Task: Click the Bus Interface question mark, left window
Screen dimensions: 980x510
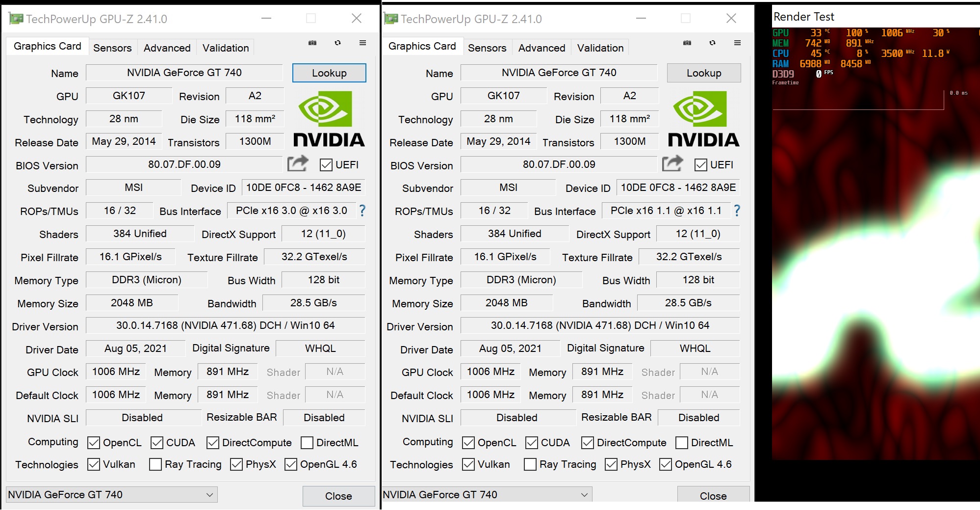Action: click(362, 211)
